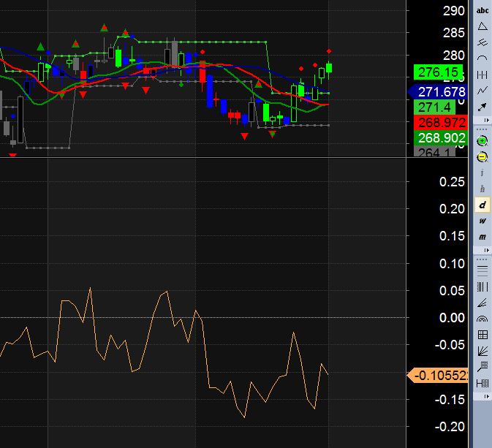This screenshot has height=448, width=492.
Task: Click the red 268.972 price label
Action: click(x=440, y=122)
